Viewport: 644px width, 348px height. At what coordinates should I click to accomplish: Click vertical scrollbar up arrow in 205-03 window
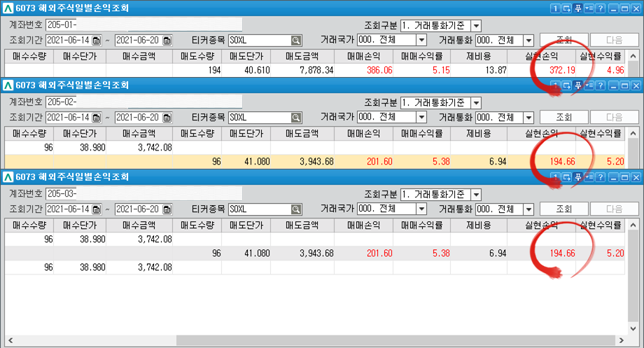(x=633, y=225)
